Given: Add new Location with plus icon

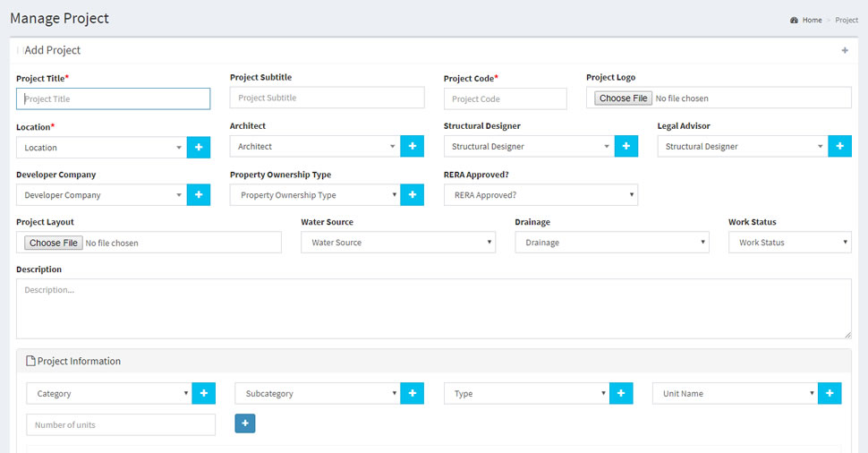Looking at the screenshot, I should [199, 148].
